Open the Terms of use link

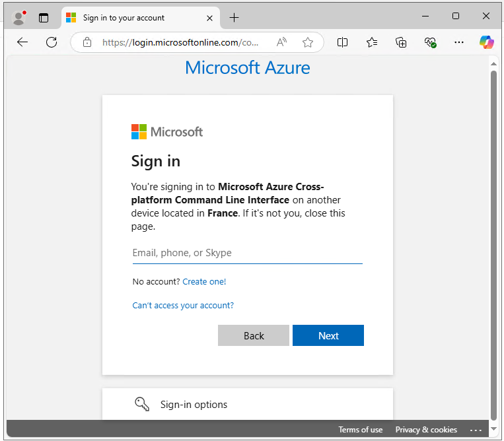point(360,429)
